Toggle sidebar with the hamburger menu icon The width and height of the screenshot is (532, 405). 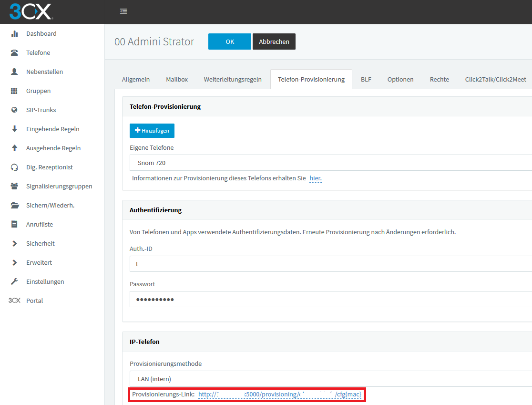tap(123, 11)
